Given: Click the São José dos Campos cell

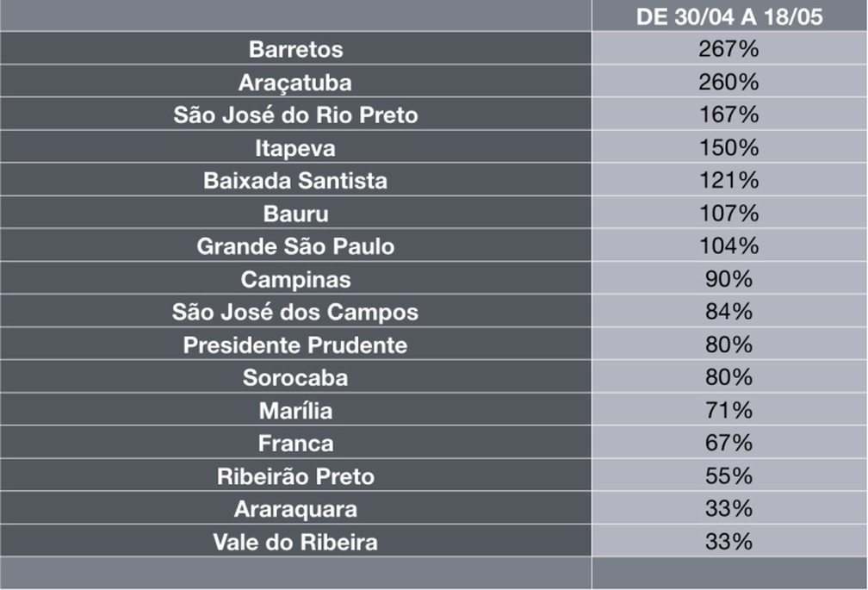Looking at the screenshot, I should 295,312.
